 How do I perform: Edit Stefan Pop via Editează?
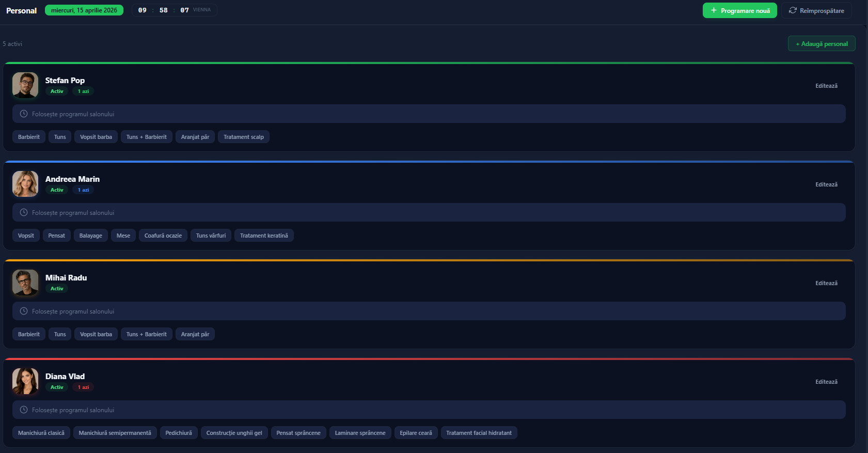pyautogui.click(x=826, y=86)
